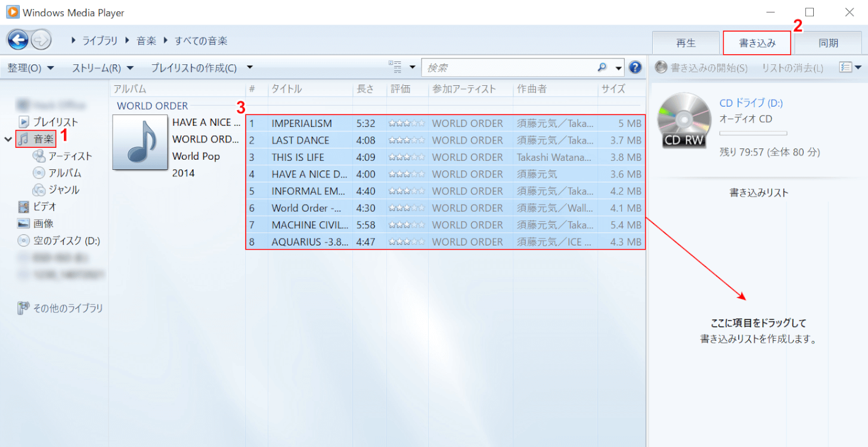Click the すべての音楽 breadcrumb
Viewport: 868px width, 447px height.
pyautogui.click(x=201, y=41)
